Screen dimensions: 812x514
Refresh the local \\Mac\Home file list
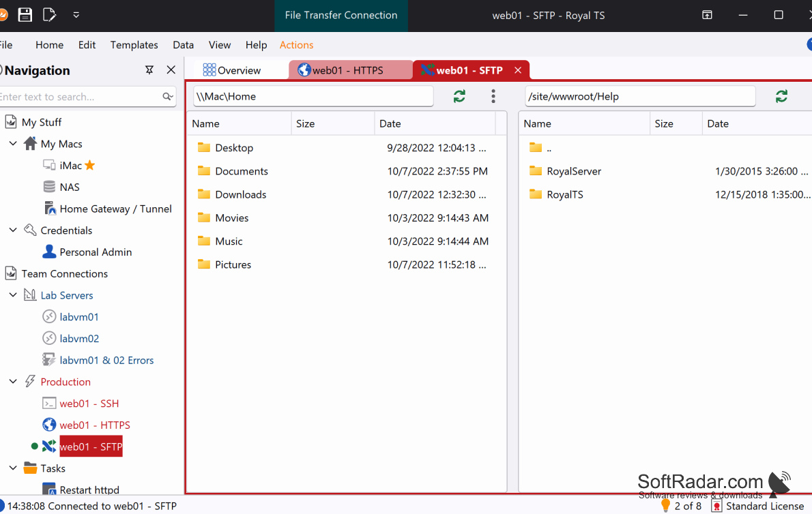(x=459, y=96)
